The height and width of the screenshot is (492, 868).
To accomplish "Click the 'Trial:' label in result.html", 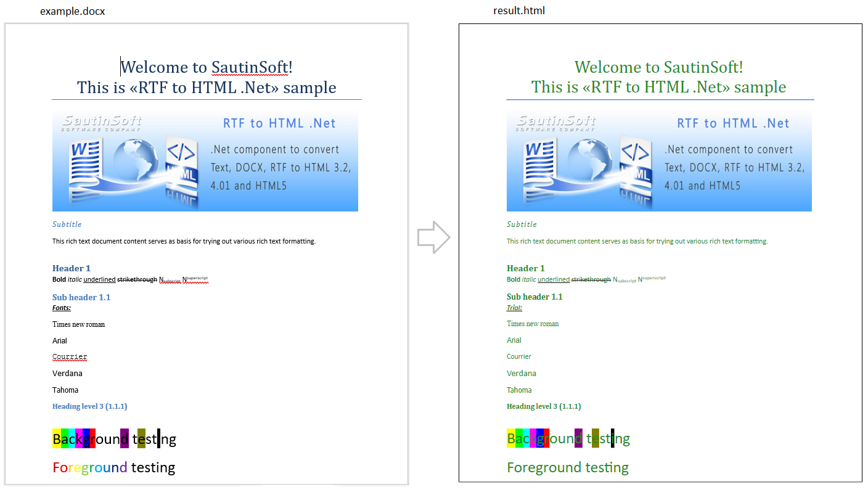I will click(x=514, y=308).
